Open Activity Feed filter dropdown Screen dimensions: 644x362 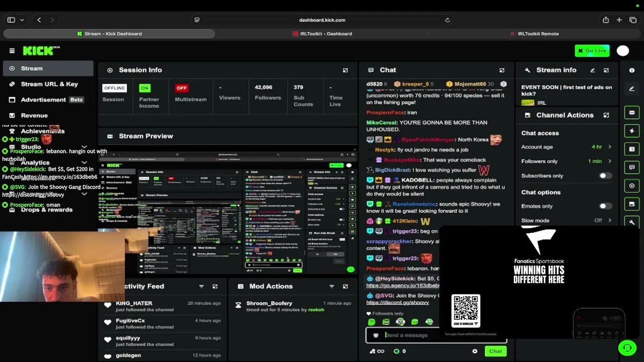[x=201, y=287]
